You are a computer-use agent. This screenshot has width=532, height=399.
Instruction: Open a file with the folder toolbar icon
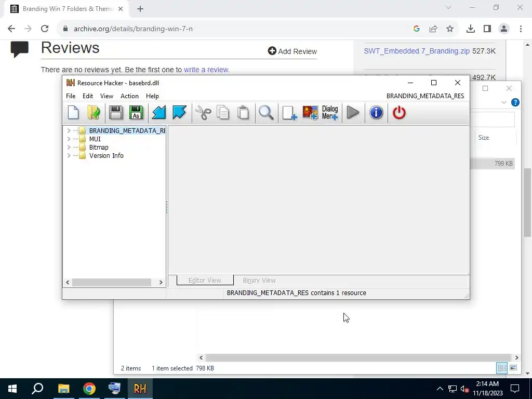pyautogui.click(x=94, y=113)
